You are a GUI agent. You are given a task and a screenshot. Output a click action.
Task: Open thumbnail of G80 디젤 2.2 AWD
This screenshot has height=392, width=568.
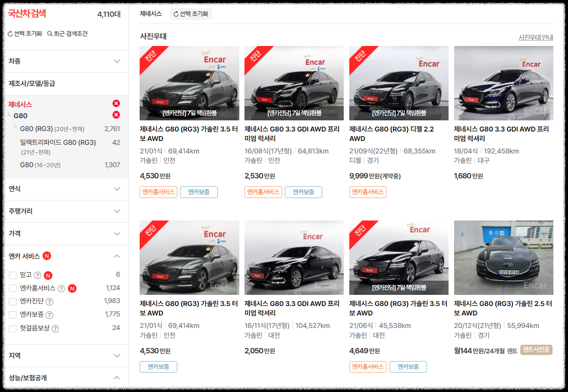(399, 83)
